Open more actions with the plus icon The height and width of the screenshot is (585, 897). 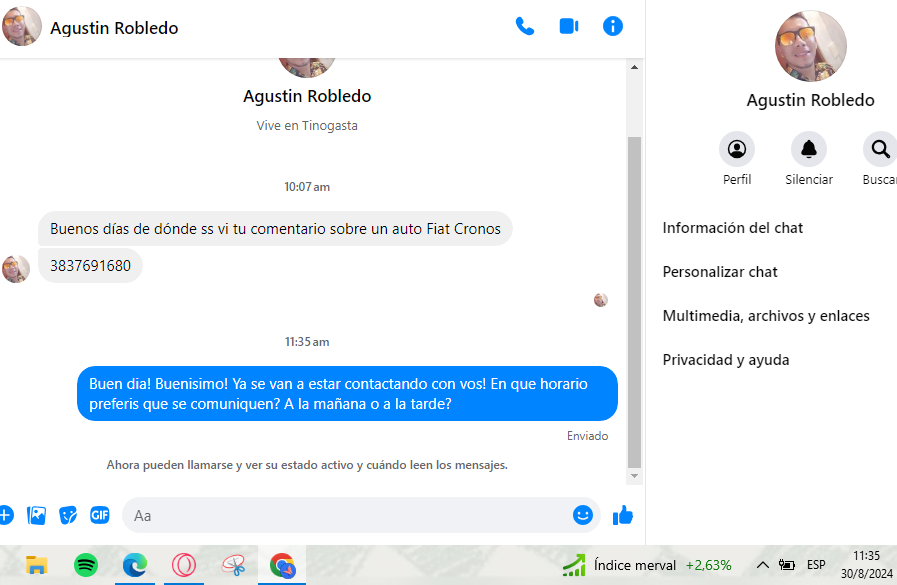pyautogui.click(x=6, y=515)
